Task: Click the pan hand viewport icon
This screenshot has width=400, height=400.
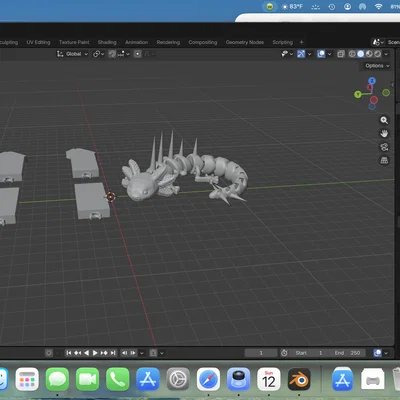Action: 384,133
